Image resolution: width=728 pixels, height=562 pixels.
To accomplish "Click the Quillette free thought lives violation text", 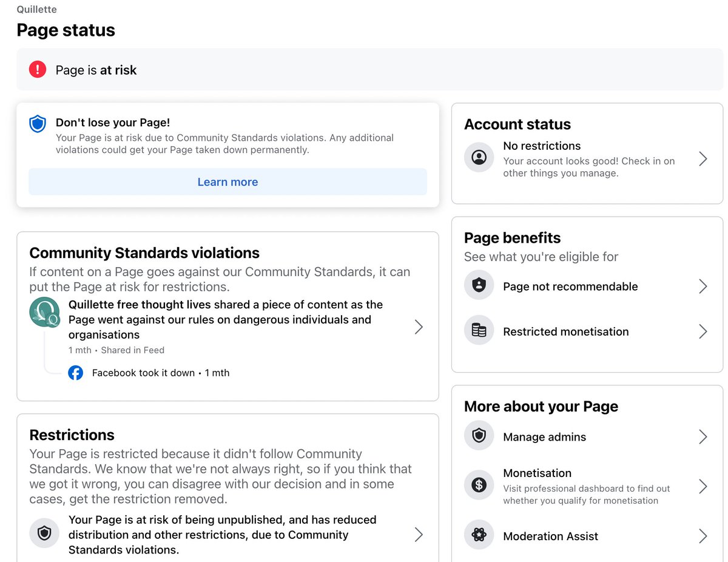I will click(226, 319).
